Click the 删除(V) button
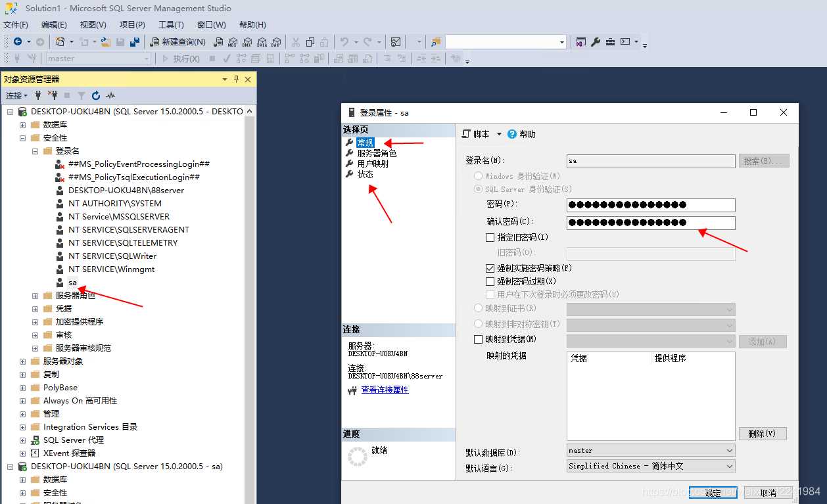 point(763,434)
